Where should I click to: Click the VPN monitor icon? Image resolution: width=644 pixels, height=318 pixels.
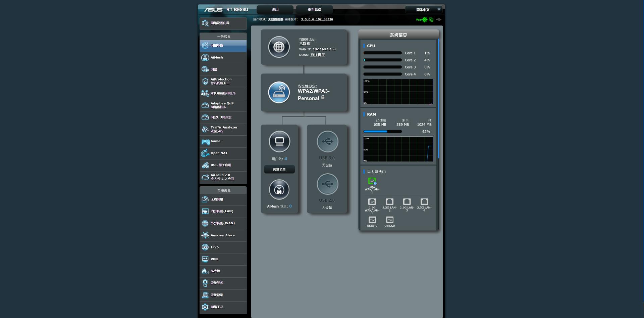tap(205, 259)
